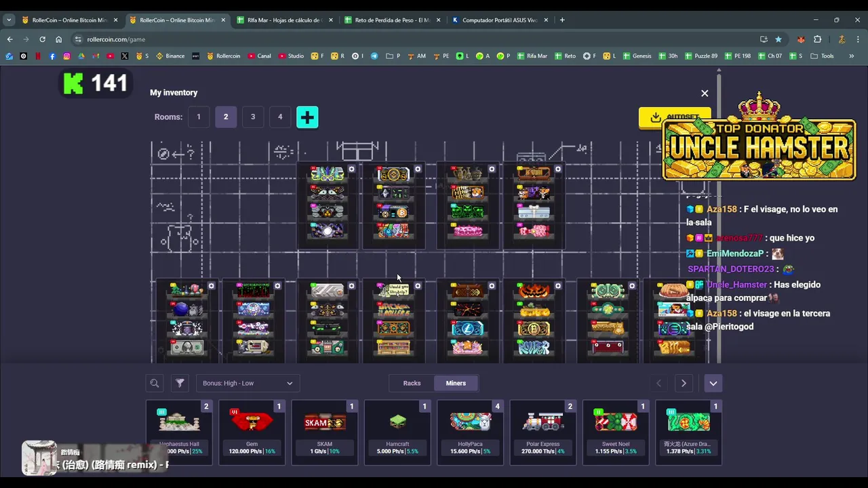
Task: Click gear on the top row rack above the cursor
Action: click(418, 169)
